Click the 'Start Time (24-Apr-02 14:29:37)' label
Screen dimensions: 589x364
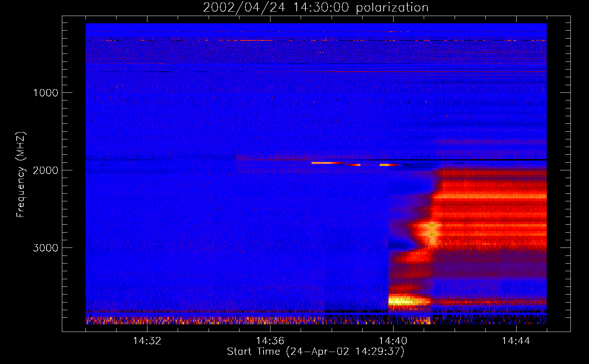pos(316,352)
